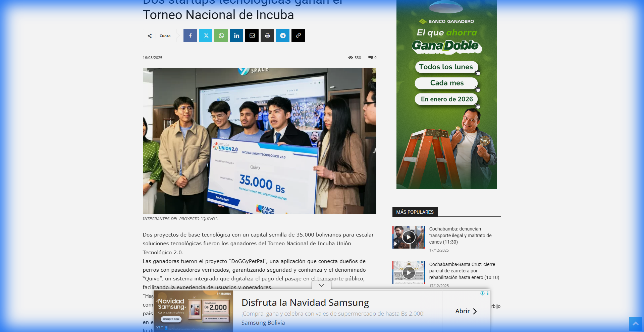Screen dimensions: 644x332
Task: Share article on X (Twitter)
Action: coord(206,36)
